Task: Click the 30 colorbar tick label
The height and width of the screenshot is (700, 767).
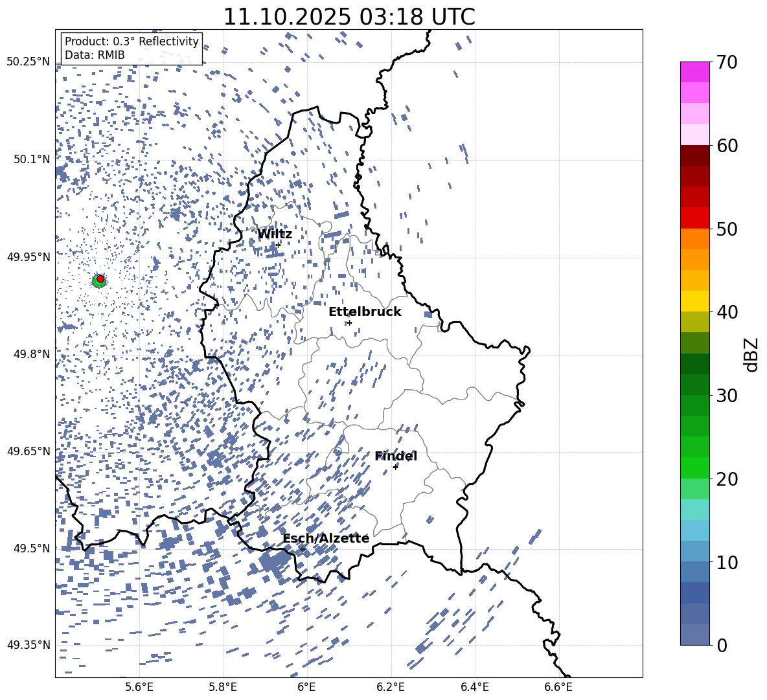Action: click(x=727, y=395)
